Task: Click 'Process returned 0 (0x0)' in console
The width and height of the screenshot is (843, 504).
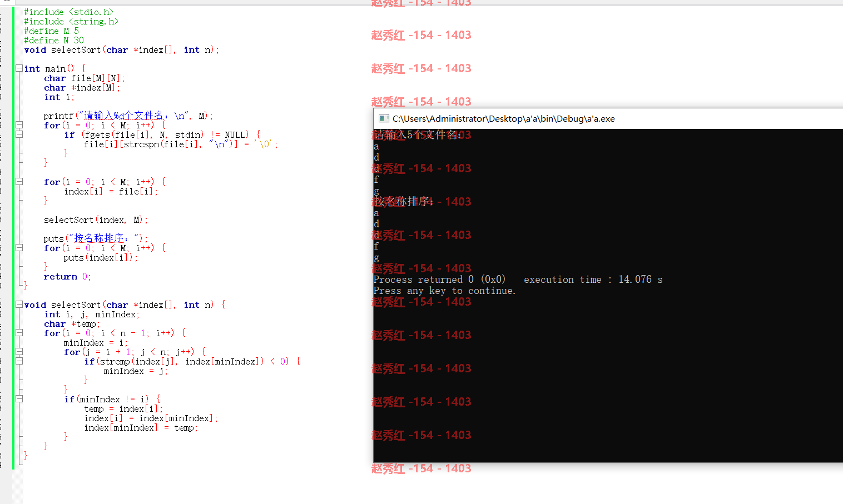Action: pos(440,280)
